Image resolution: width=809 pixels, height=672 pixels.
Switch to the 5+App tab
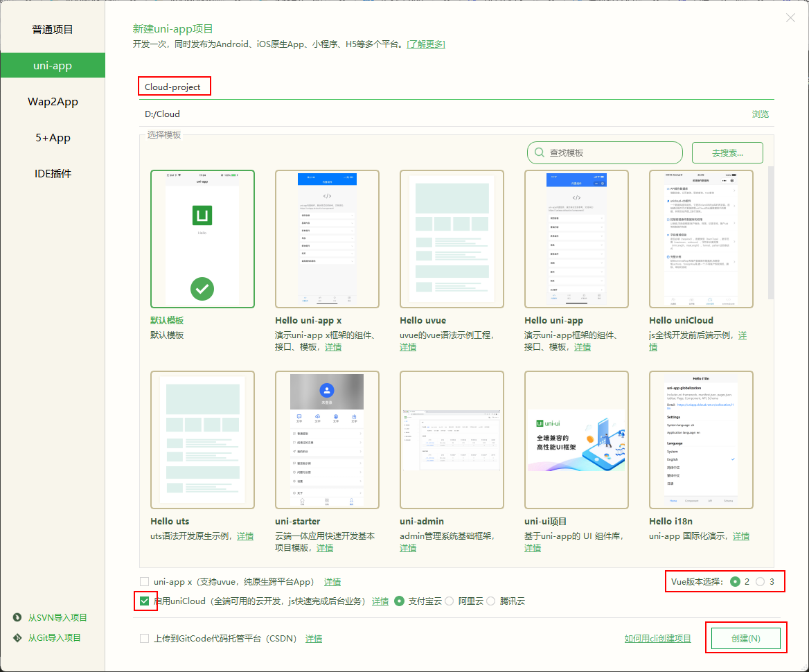(x=53, y=138)
